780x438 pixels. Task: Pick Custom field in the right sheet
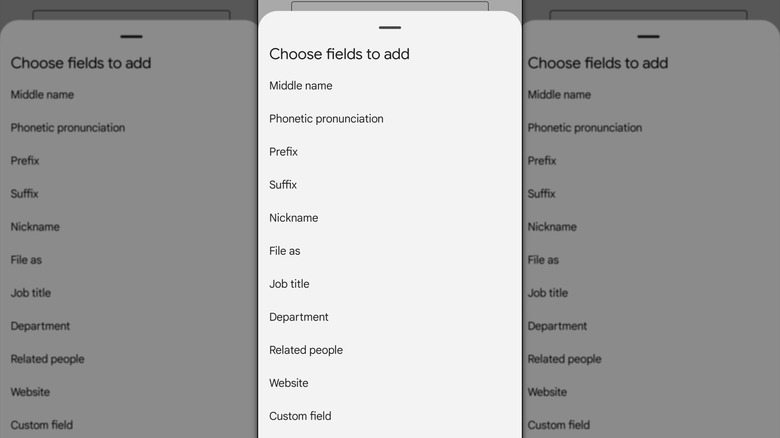[559, 425]
